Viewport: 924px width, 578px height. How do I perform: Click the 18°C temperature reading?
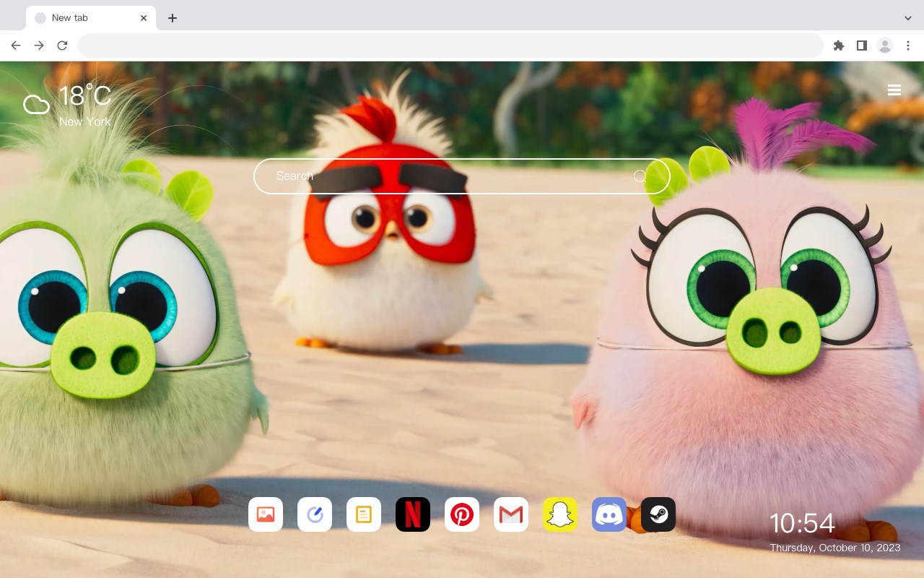(85, 96)
